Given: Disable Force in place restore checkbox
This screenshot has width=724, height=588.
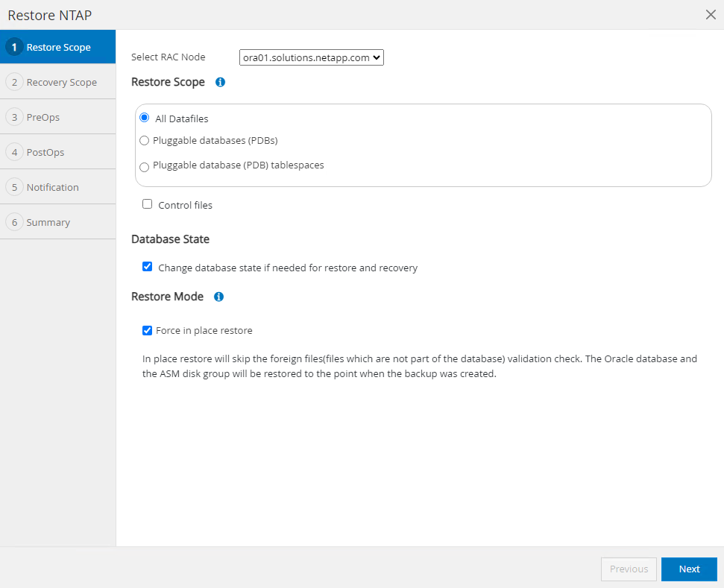Looking at the screenshot, I should 148,330.
